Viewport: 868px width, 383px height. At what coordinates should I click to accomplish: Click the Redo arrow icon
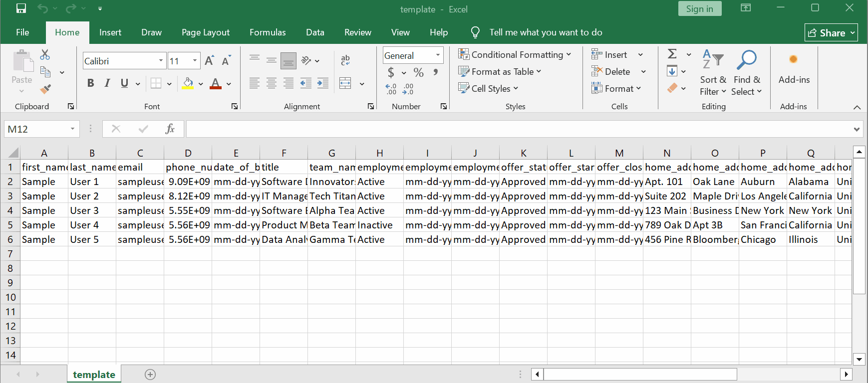coord(71,8)
